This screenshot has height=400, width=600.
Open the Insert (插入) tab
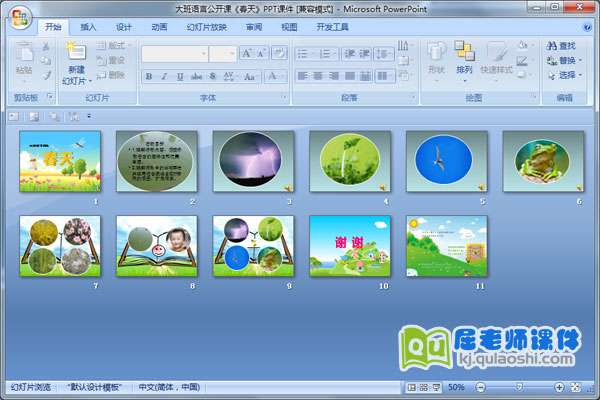tap(89, 28)
